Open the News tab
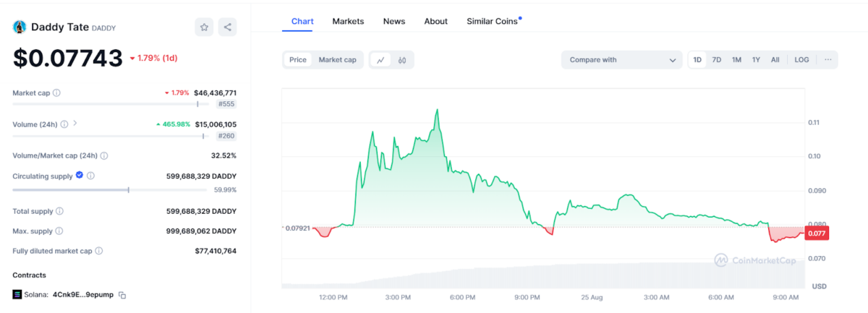868x313 pixels. (394, 22)
